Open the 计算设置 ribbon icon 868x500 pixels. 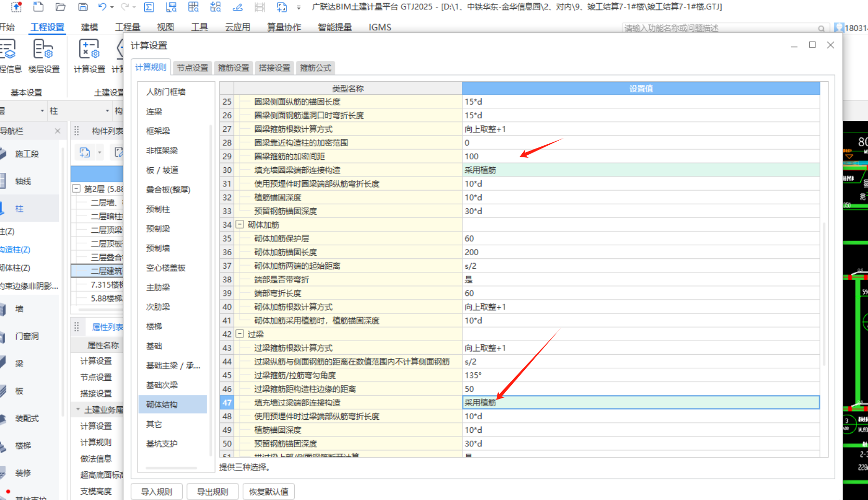(x=89, y=56)
